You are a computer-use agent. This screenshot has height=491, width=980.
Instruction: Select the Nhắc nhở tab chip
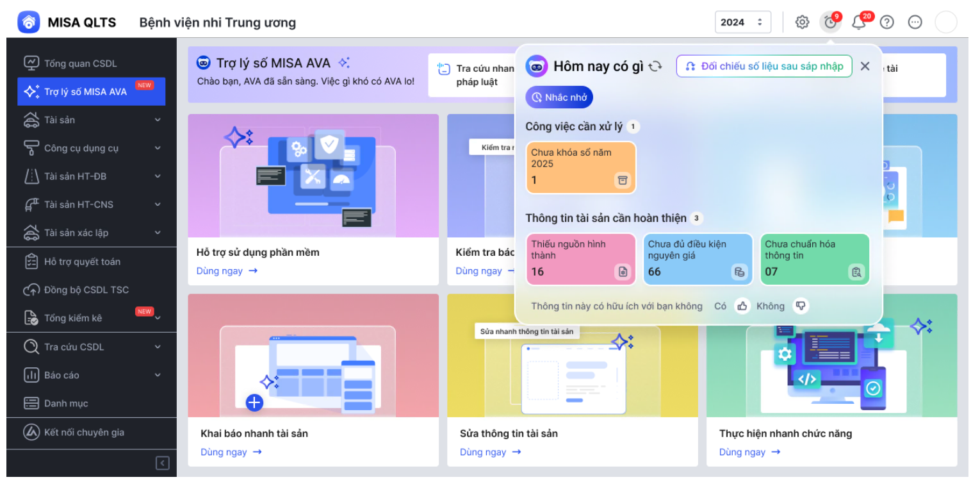[x=560, y=97]
